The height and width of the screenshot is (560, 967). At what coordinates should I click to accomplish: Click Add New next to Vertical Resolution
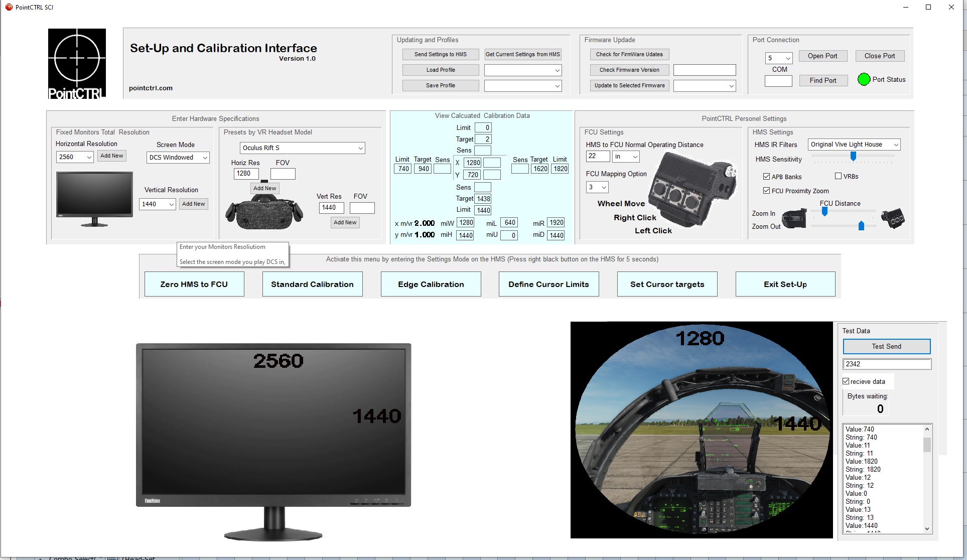[194, 204]
